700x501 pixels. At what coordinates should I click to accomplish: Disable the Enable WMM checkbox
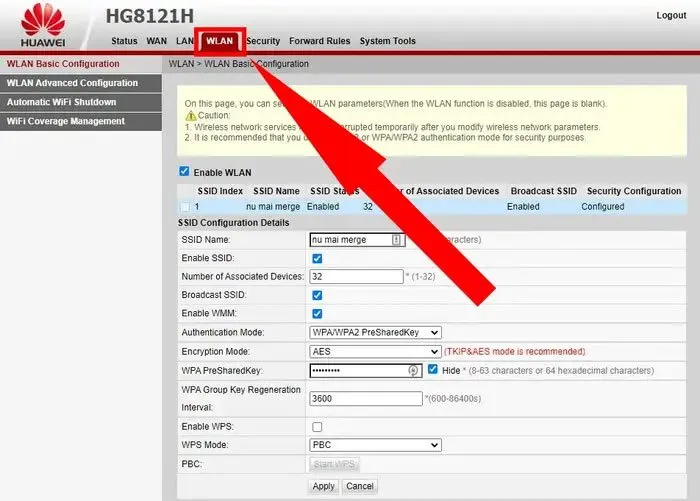point(317,313)
